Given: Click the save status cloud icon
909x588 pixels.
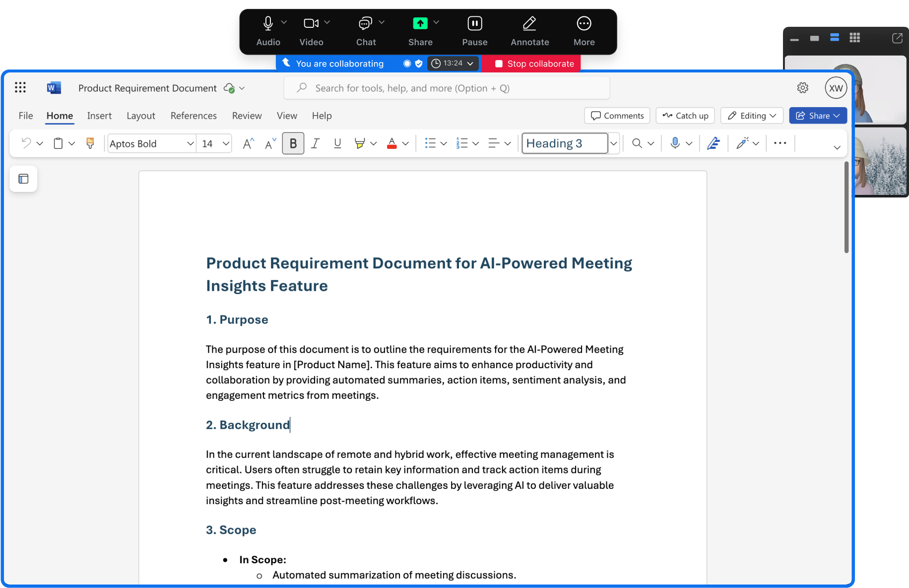Looking at the screenshot, I should point(229,88).
